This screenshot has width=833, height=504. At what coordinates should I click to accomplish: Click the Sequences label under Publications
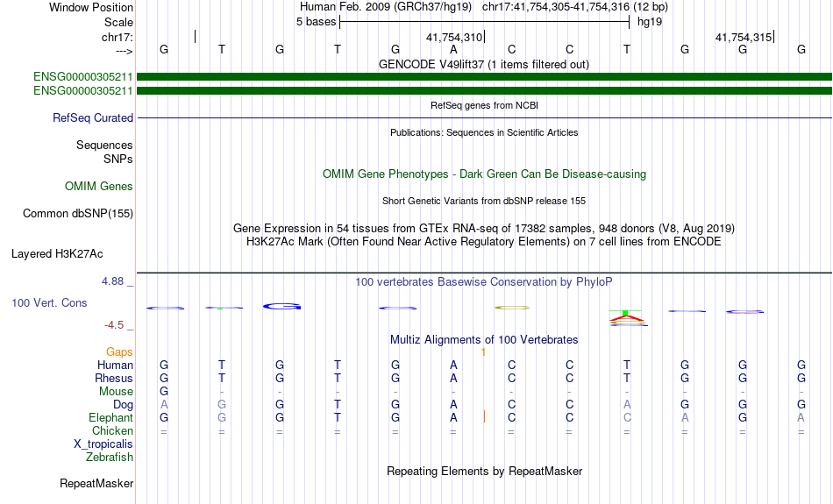(104, 145)
